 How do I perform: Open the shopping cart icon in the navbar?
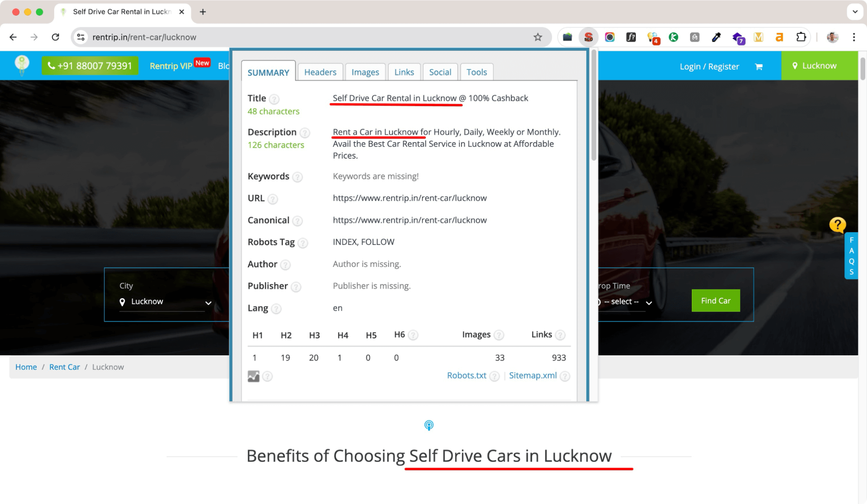click(x=759, y=66)
